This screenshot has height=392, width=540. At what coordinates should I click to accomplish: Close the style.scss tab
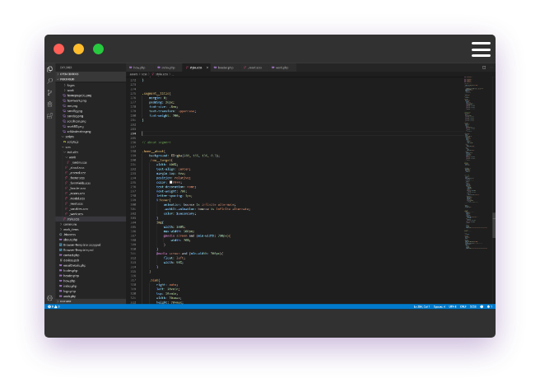pyautogui.click(x=207, y=68)
